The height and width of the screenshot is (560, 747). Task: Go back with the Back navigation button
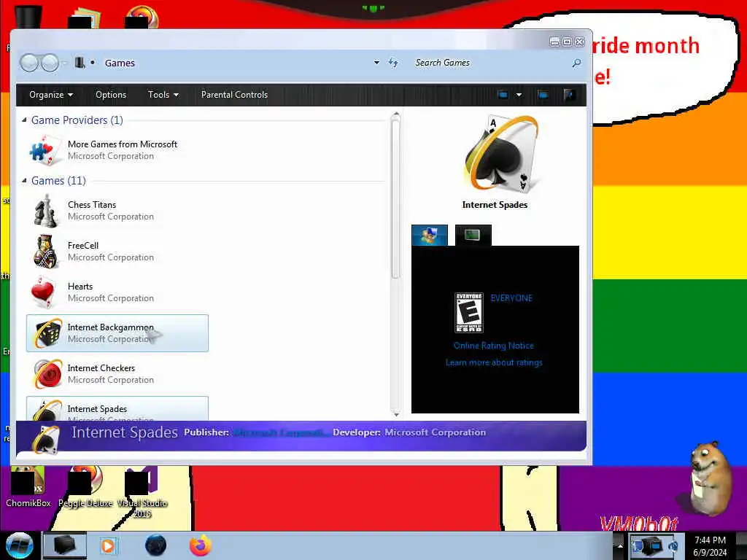point(29,63)
